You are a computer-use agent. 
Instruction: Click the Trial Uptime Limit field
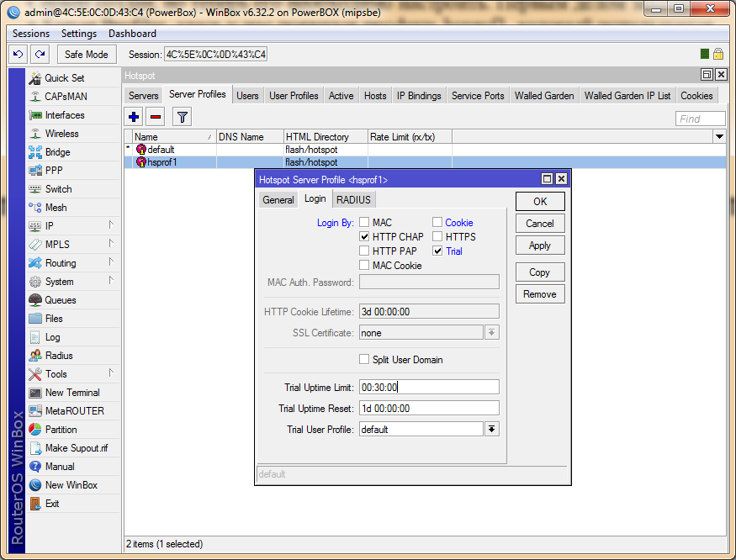428,388
